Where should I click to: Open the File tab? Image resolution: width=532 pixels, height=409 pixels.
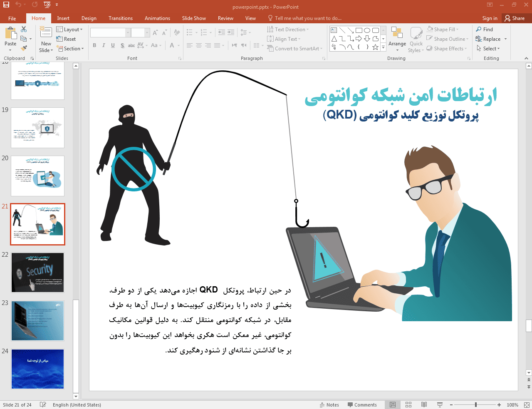[12, 18]
